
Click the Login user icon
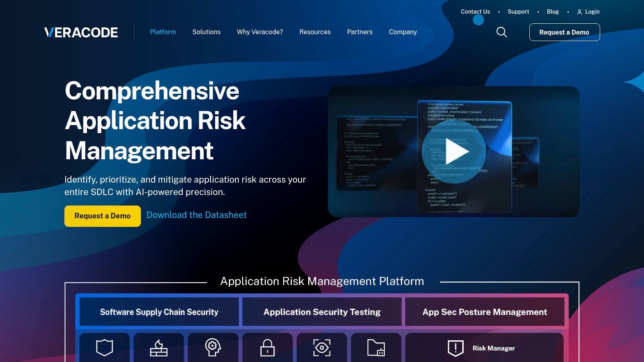pyautogui.click(x=579, y=12)
